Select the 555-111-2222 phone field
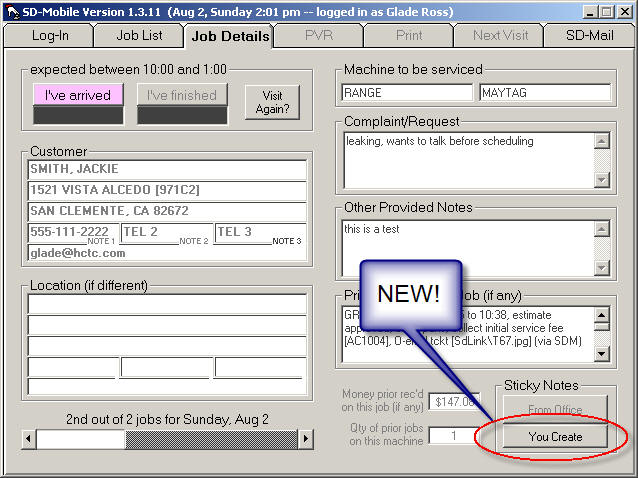The height and width of the screenshot is (478, 638). [x=72, y=232]
